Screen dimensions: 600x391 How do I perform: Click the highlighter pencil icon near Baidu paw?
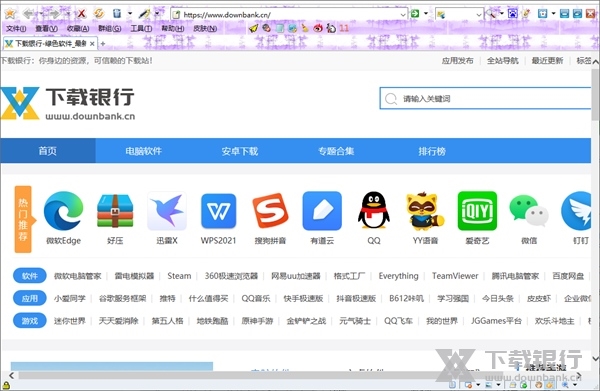527,14
